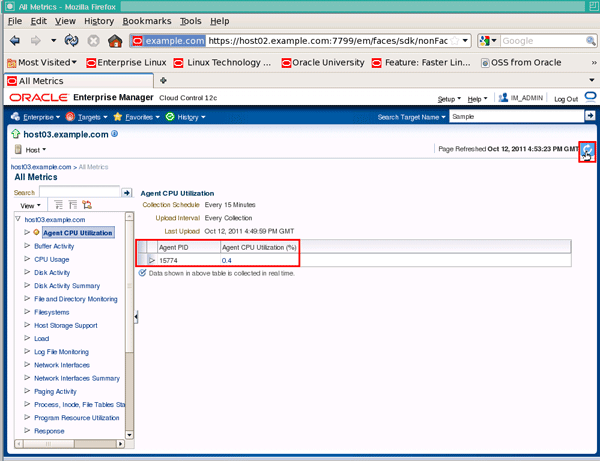Open the OSS from Oracle bookmark
Screen dimensions: 600x461
(521, 62)
